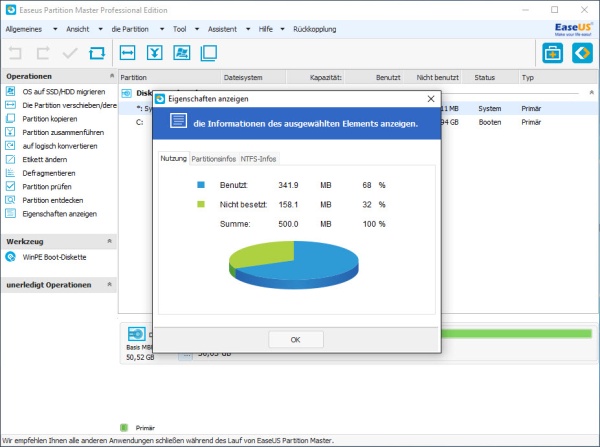Image resolution: width=600 pixels, height=447 pixels.
Task: Click the green partition bar in disk map
Action: point(517,334)
